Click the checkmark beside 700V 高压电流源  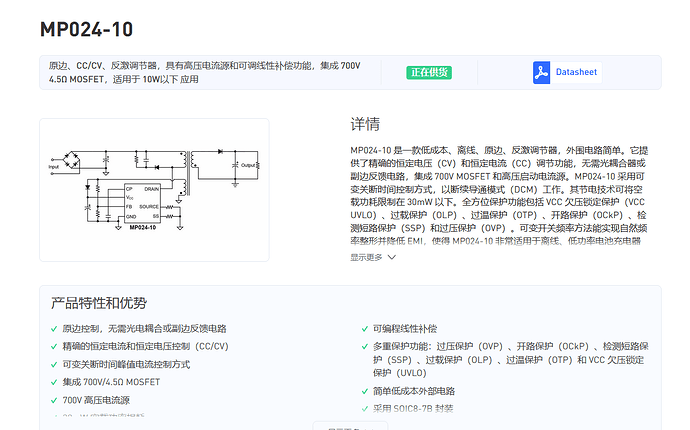54,401
